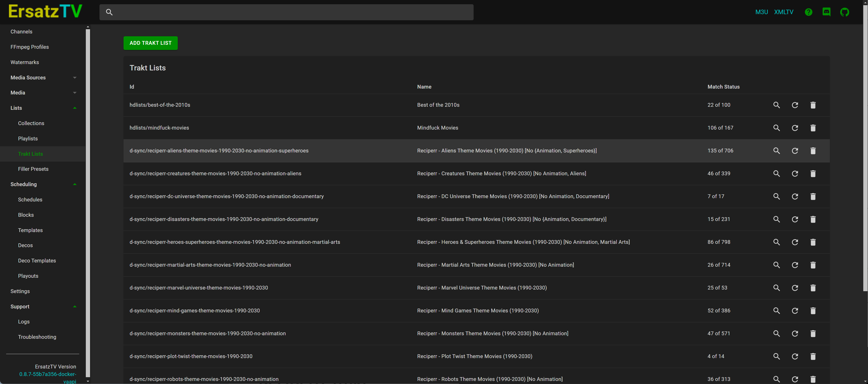This screenshot has width=868, height=384.
Task: Search items in Monsters Theme Movies list
Action: click(776, 334)
